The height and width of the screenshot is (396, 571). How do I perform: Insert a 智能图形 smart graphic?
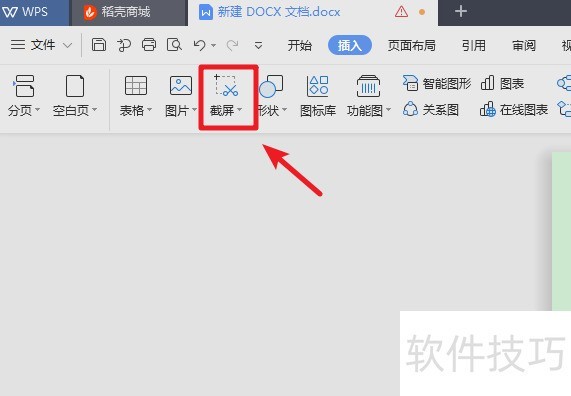coord(437,83)
